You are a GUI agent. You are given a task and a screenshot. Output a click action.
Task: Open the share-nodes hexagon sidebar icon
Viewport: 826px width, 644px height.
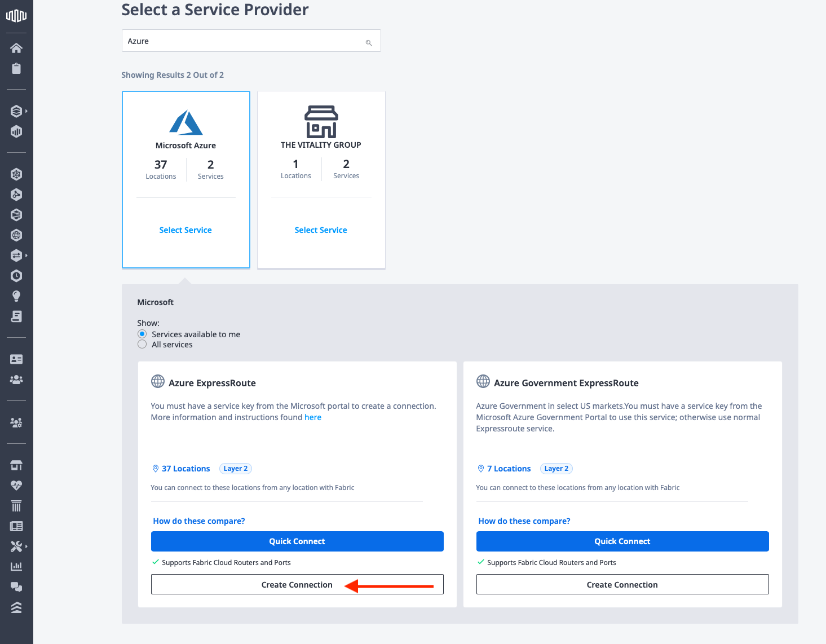[x=16, y=195]
